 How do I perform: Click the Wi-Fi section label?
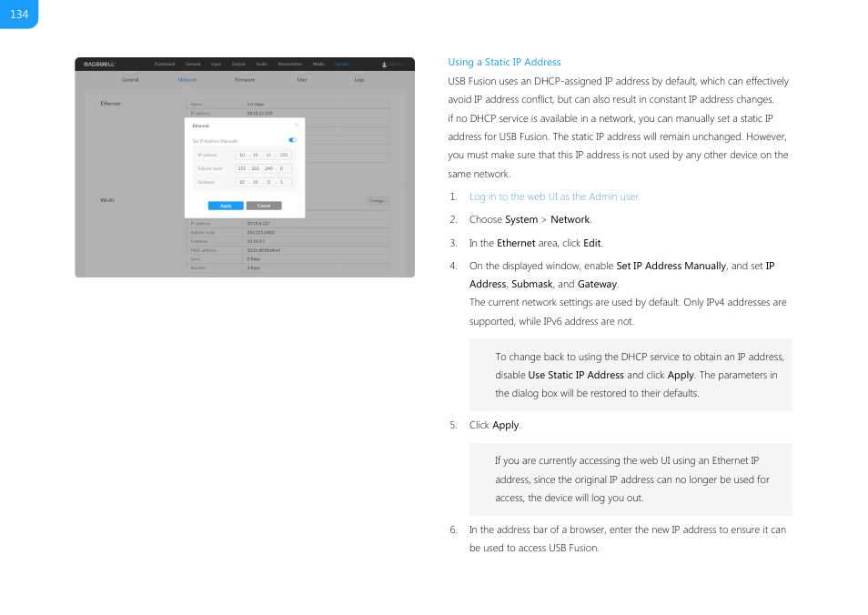click(x=107, y=200)
